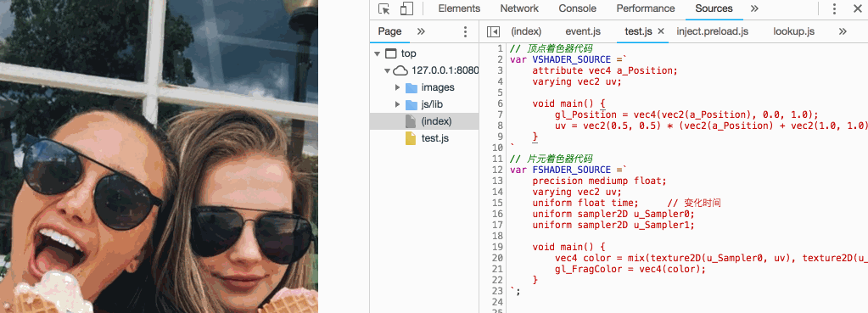The width and height of the screenshot is (868, 313).
Task: Click the '// 变化时间' comment
Action: (x=694, y=203)
